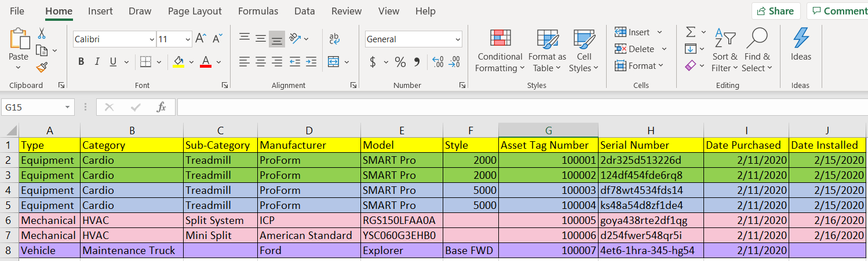Viewport: 868px width, 261px height.
Task: Decrease indent
Action: pyautogui.click(x=294, y=61)
